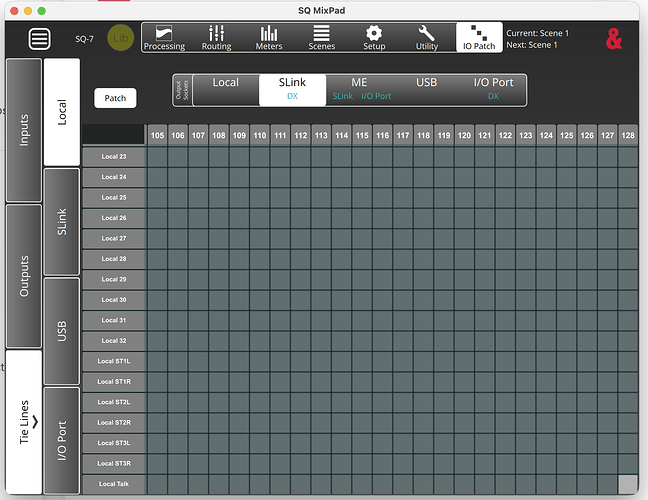This screenshot has height=500, width=648.
Task: Select the Local output sockets tab
Action: (x=226, y=90)
